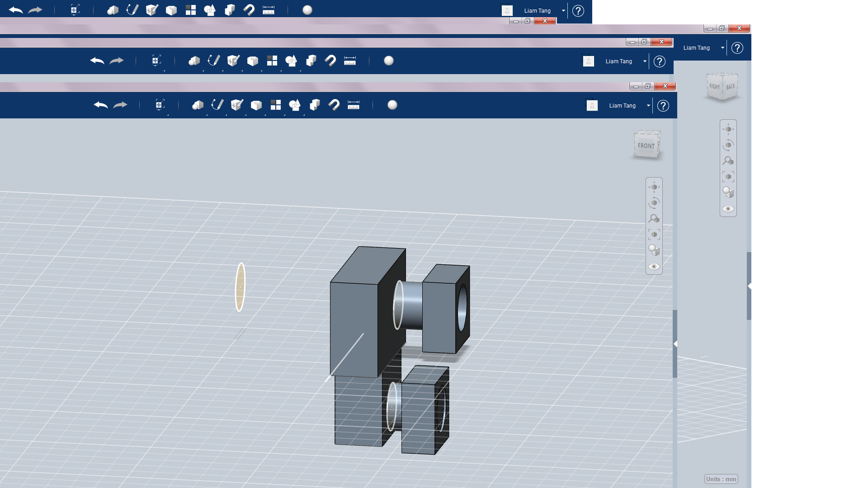Image resolution: width=868 pixels, height=488 pixels.
Task: Open account dropdown arrow beside Liam Tang, front window
Action: [648, 106]
